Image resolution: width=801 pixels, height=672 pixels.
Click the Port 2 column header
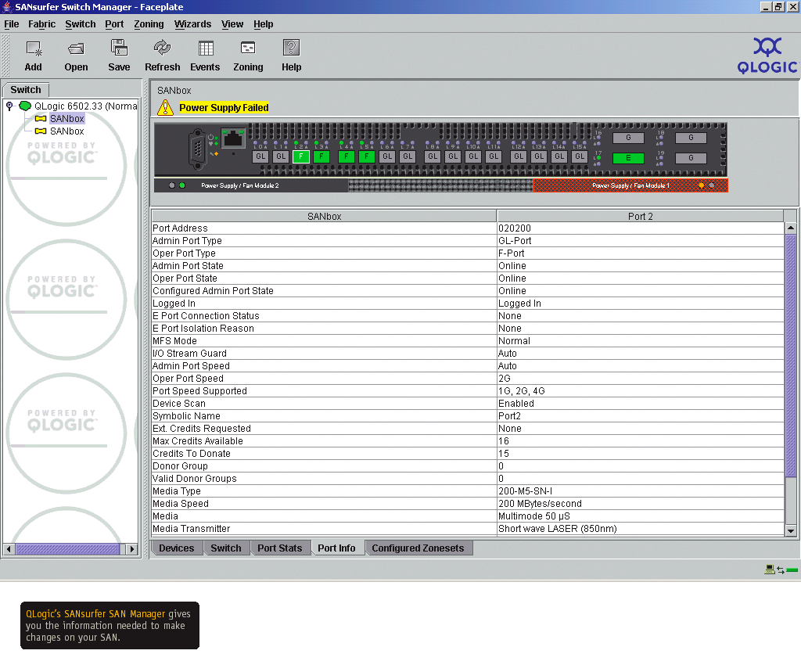[x=640, y=216]
